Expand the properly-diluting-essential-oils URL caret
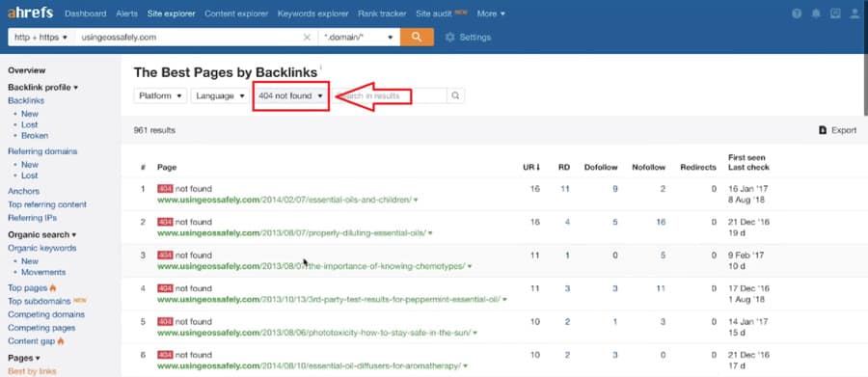The width and height of the screenshot is (868, 377). coord(430,233)
